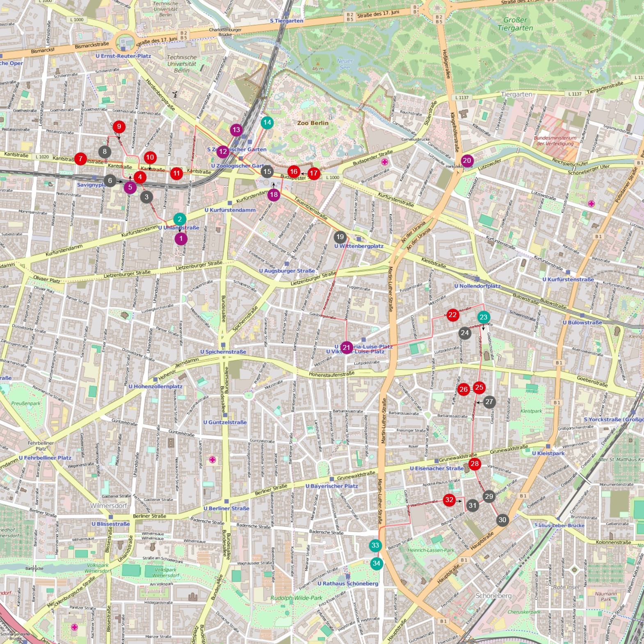Viewport: 644px width, 644px height.
Task: Click red marker 7 on Kantstraße
Action: (x=80, y=159)
